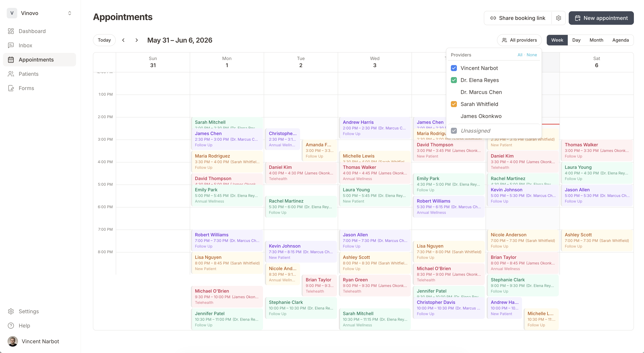Close the All providers dropdown

coord(519,40)
